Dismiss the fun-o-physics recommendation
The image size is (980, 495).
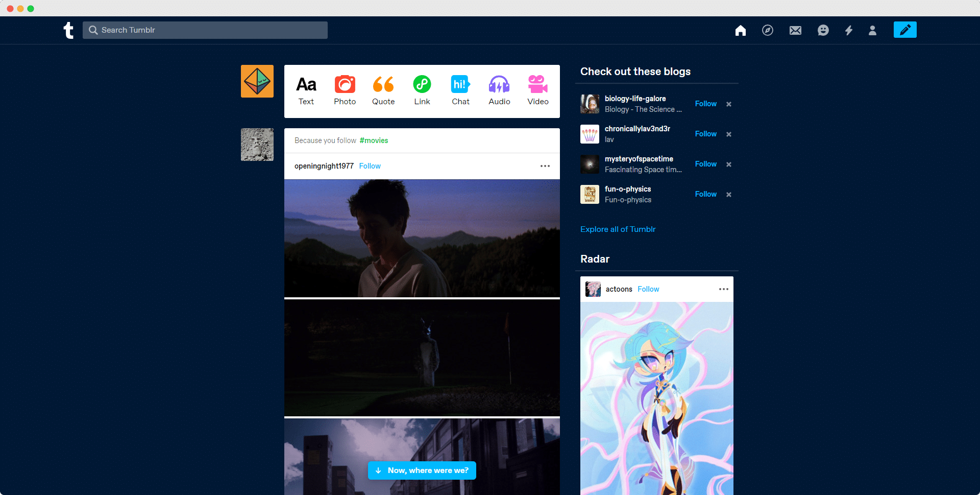coord(729,195)
